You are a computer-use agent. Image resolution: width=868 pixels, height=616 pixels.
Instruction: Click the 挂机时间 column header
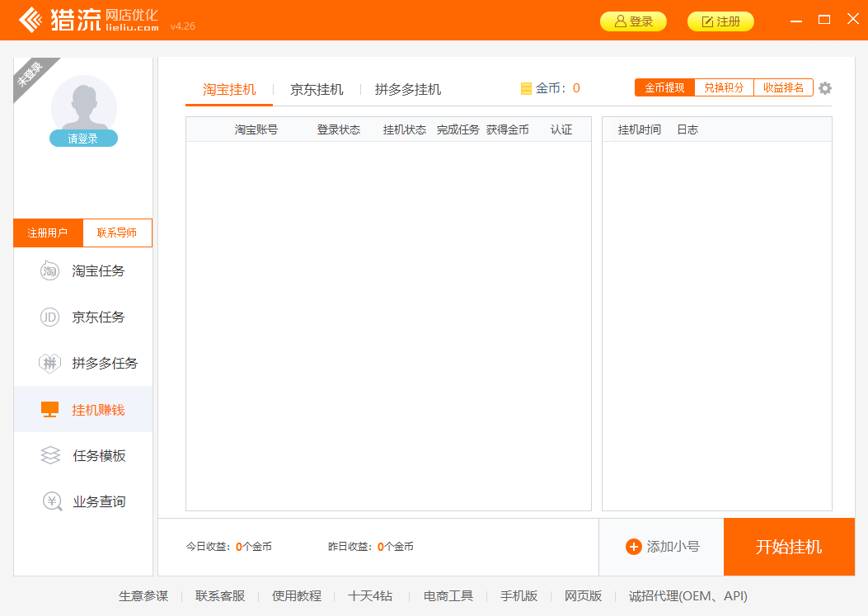[x=640, y=129]
